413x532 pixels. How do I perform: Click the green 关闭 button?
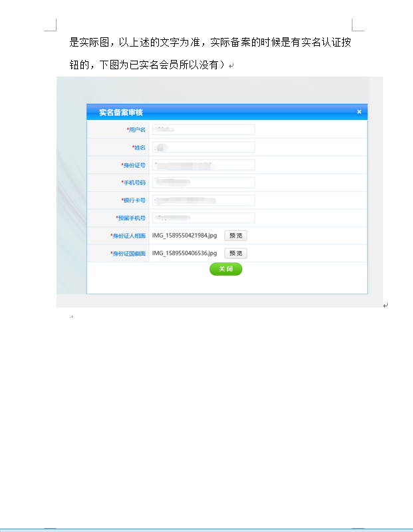(x=225, y=269)
